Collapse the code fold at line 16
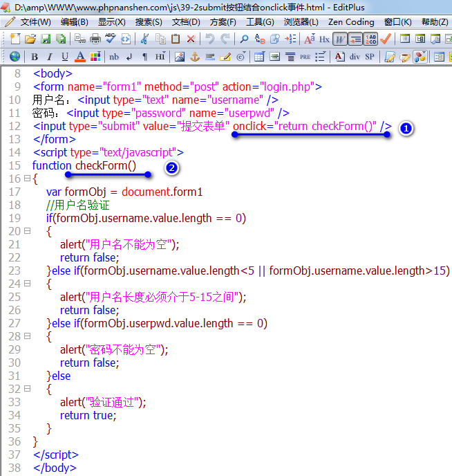The image size is (452, 476). (x=27, y=178)
